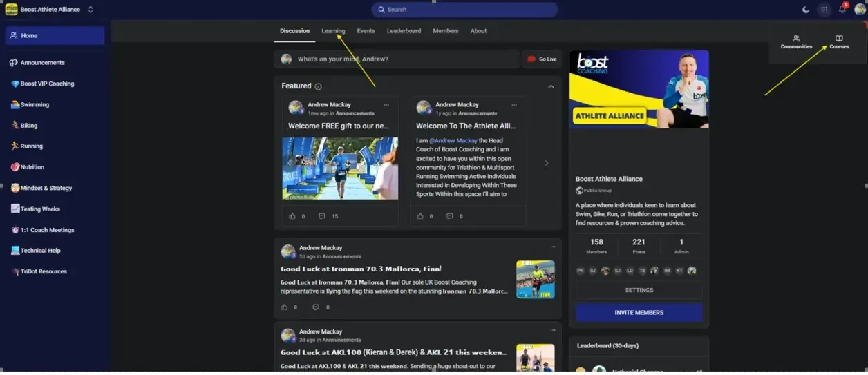Switch to the Learning tab
This screenshot has height=375, width=868.
point(333,31)
